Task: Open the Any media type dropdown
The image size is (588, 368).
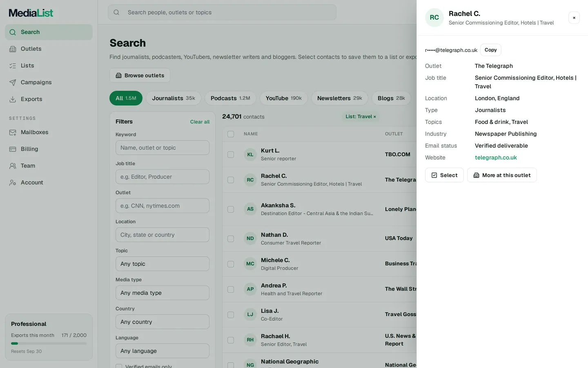Action: pyautogui.click(x=163, y=293)
